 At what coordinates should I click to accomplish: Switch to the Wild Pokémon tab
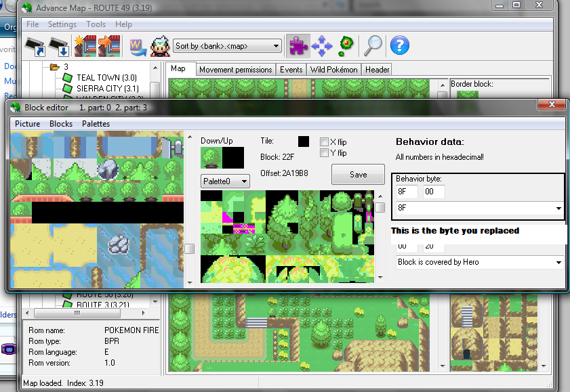333,70
